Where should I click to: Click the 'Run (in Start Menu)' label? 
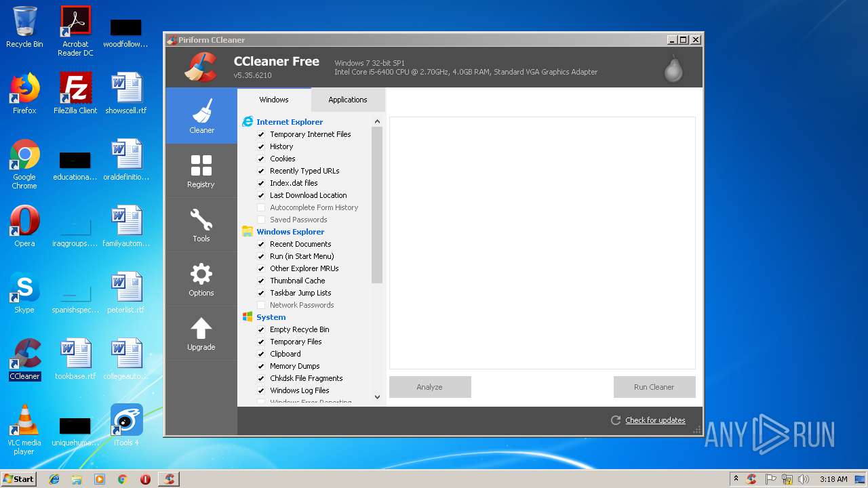pyautogui.click(x=302, y=256)
